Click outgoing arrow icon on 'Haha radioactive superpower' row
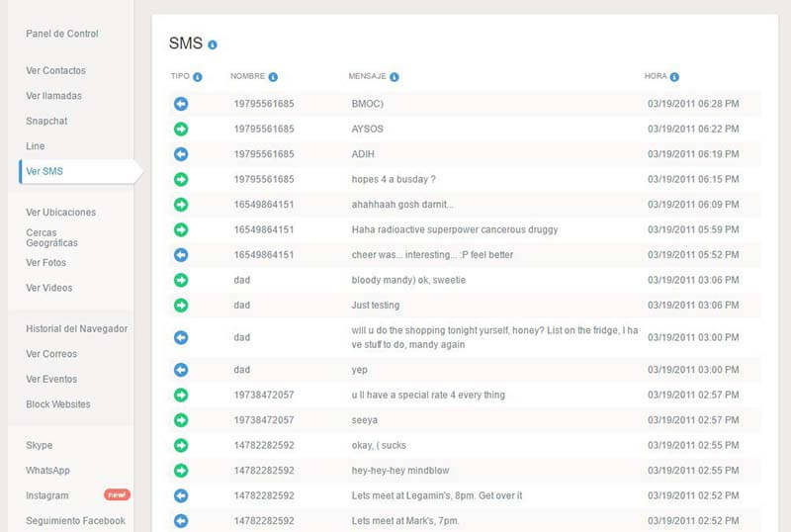 [181, 229]
